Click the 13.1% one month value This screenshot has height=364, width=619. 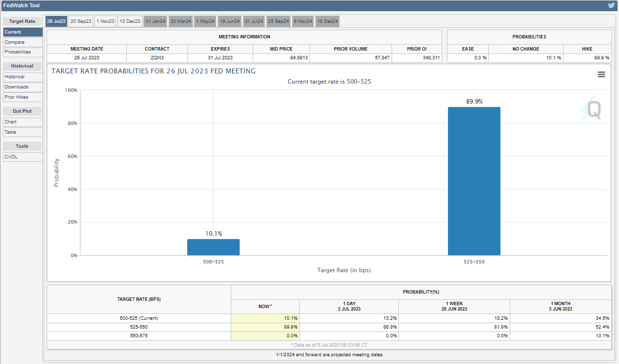click(602, 336)
